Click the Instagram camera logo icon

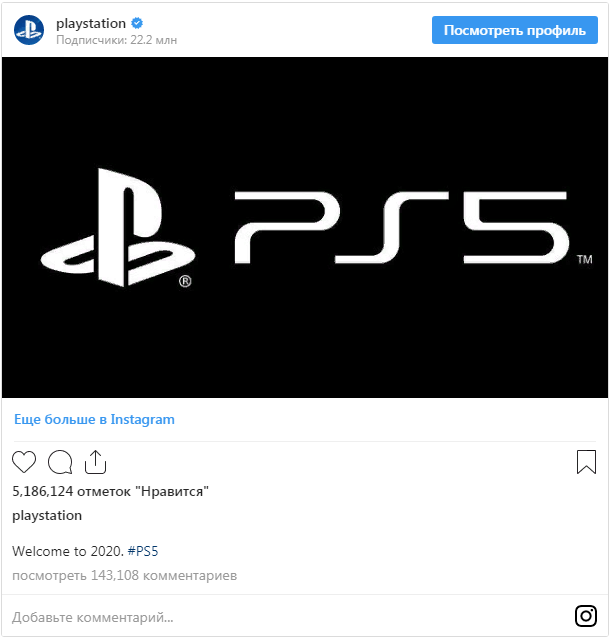(x=586, y=616)
